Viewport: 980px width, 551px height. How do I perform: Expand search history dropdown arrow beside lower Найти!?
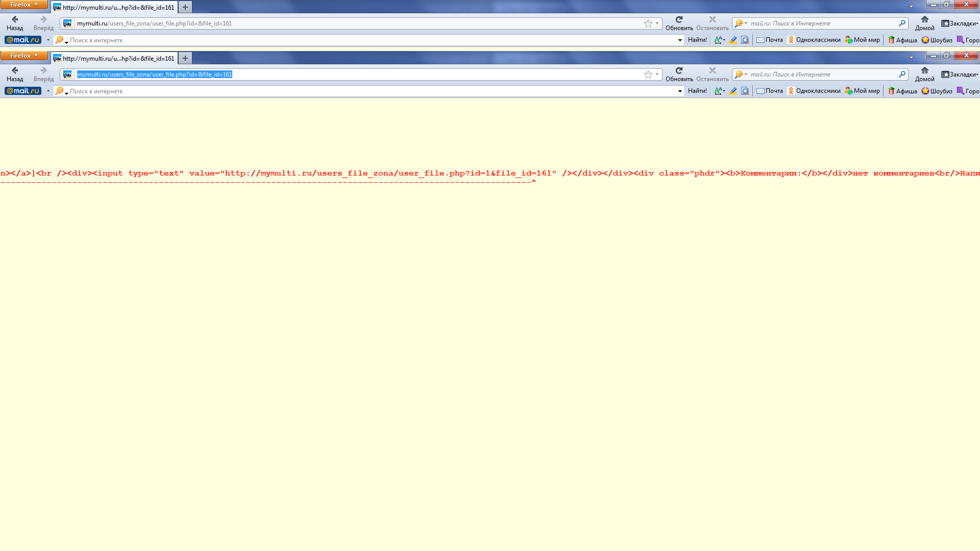click(x=680, y=91)
